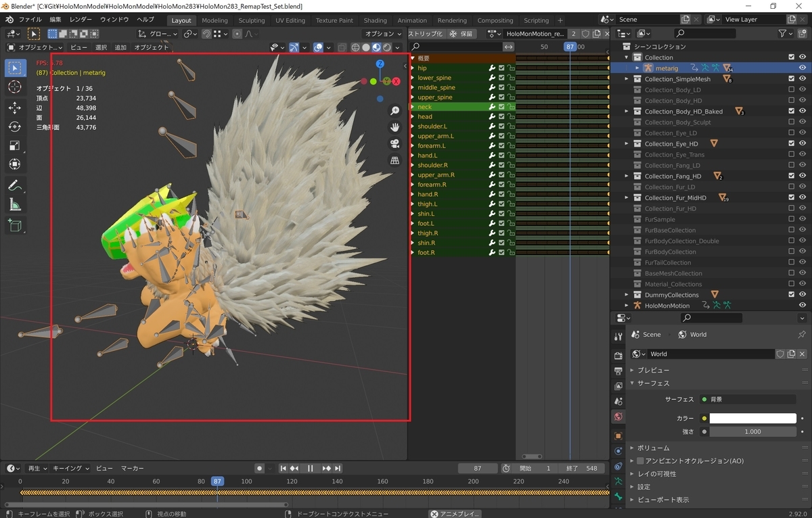Screen dimensions: 812x518
Task: Open the object mode dropdown
Action: click(x=35, y=47)
